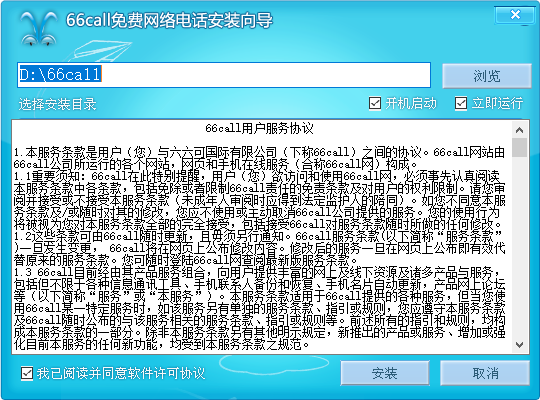Toggle the 立即运行 checkbox

coord(461,103)
